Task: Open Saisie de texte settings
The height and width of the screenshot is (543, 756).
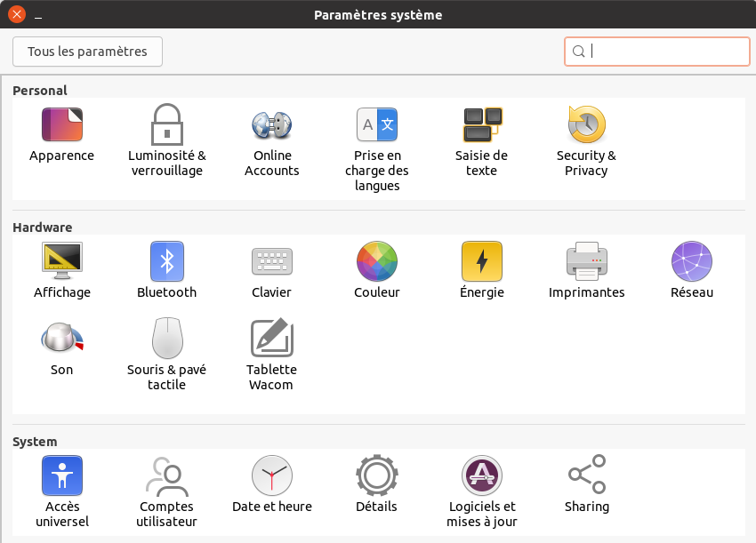Action: pos(481,125)
